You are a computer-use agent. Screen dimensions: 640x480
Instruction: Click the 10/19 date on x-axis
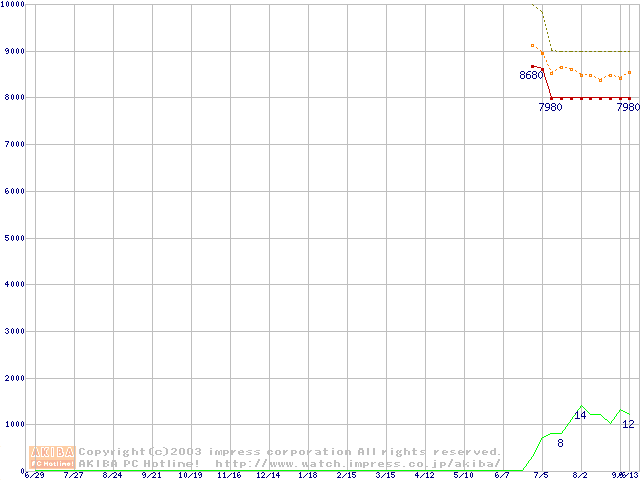click(x=190, y=475)
